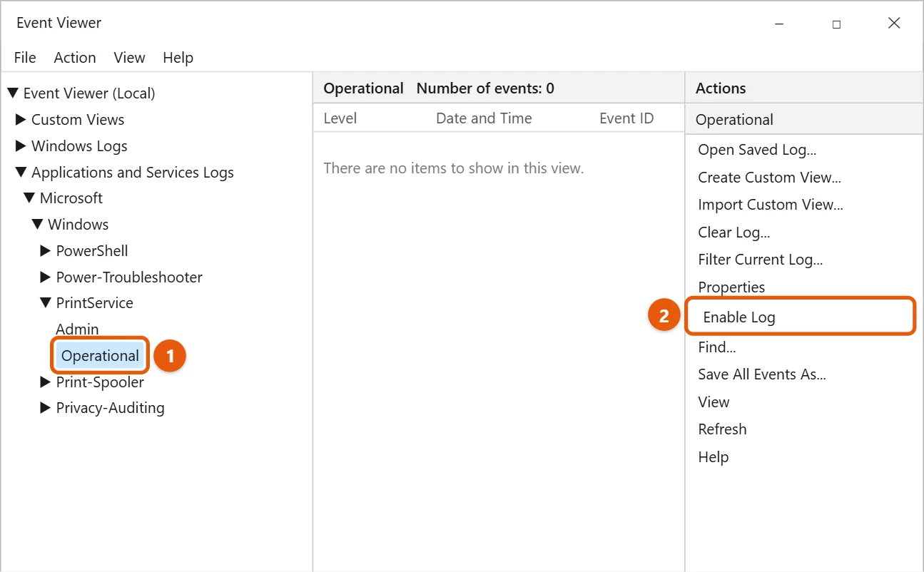
Task: Collapse the Microsoft folder arrow
Action: tap(29, 198)
